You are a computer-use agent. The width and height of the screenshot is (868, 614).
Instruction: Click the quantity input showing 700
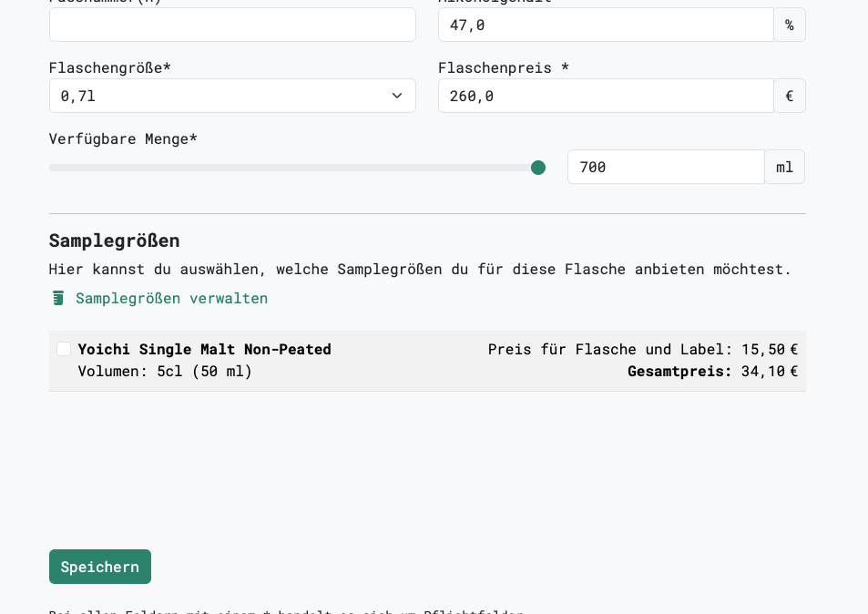[x=665, y=167]
